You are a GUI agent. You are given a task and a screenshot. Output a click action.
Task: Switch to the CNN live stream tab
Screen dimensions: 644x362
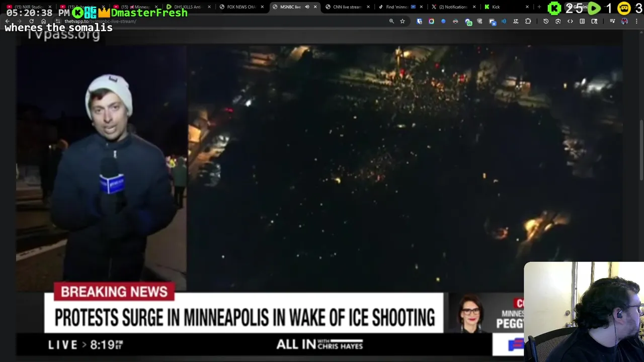click(347, 7)
